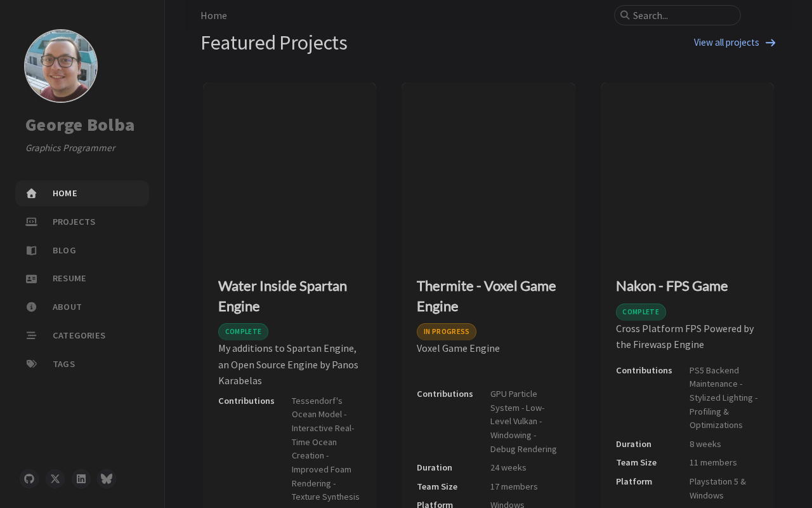Click the Home breadcrumb at top
This screenshot has width=812, height=508.
point(214,15)
